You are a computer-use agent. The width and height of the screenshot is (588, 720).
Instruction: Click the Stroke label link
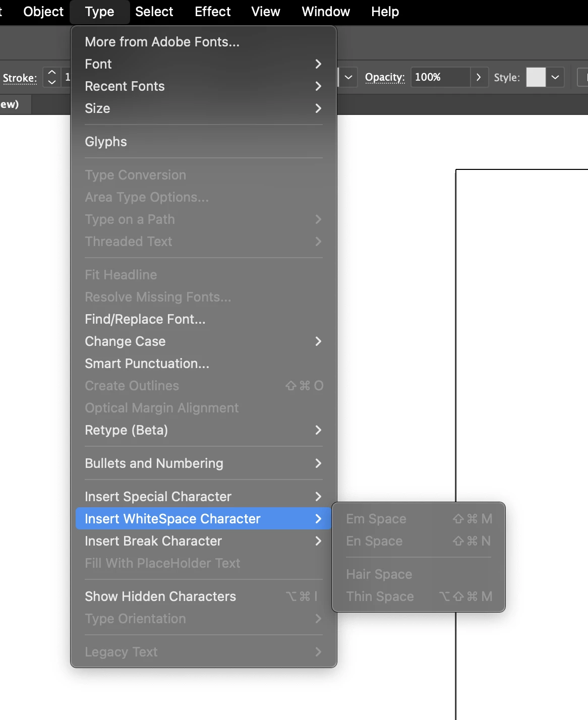pyautogui.click(x=20, y=78)
